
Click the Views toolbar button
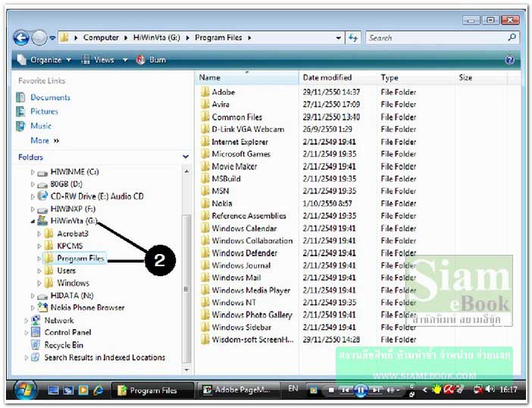tap(99, 60)
